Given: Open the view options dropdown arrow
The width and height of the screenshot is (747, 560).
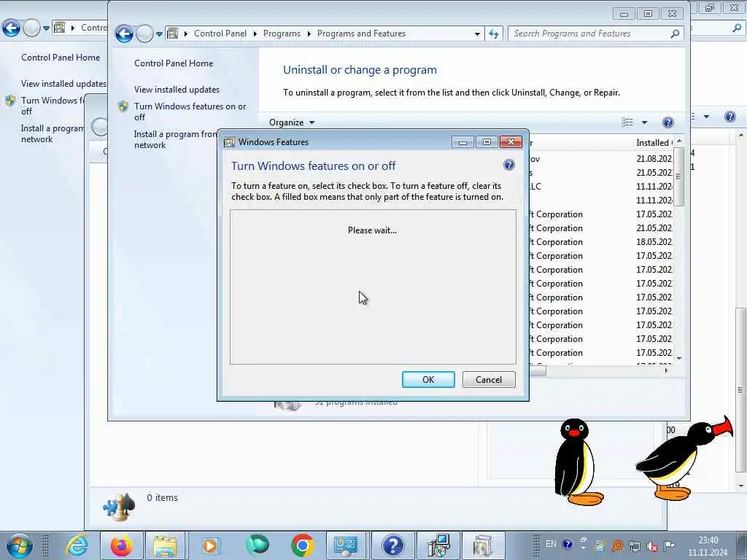Looking at the screenshot, I should (644, 122).
